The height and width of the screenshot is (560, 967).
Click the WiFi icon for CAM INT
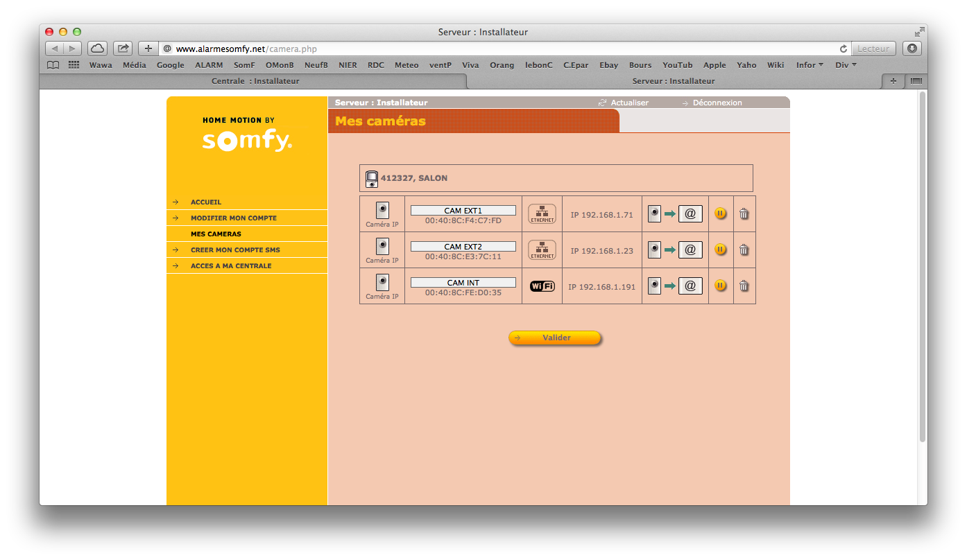pyautogui.click(x=542, y=286)
